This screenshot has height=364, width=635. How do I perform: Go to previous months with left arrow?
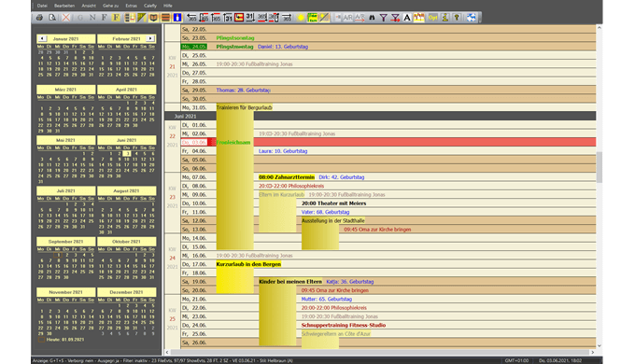[42, 39]
